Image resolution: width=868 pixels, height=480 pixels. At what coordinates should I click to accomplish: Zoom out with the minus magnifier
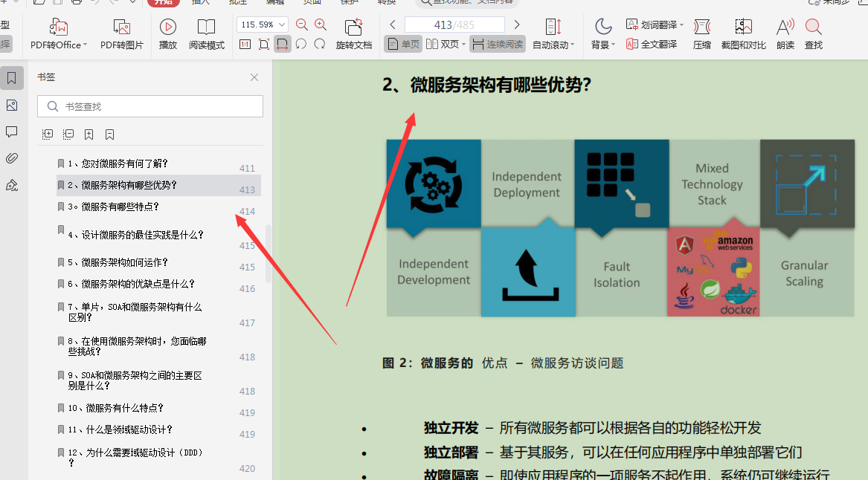point(302,25)
